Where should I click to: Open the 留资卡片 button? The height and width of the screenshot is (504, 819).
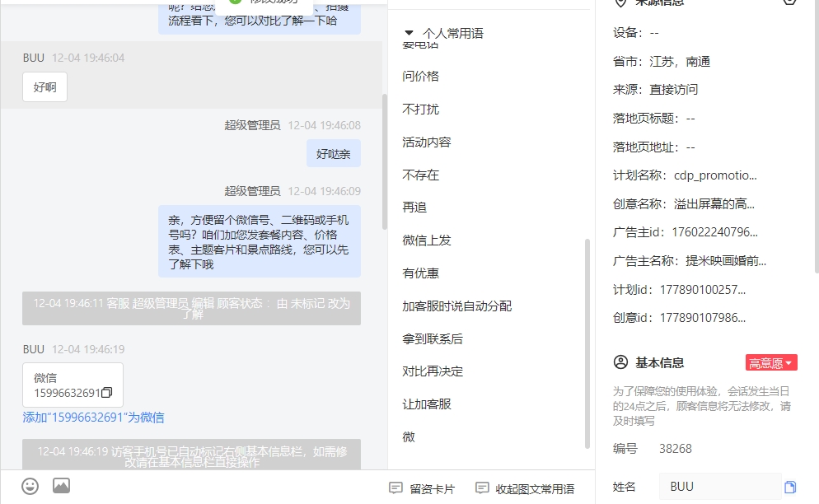(x=422, y=489)
